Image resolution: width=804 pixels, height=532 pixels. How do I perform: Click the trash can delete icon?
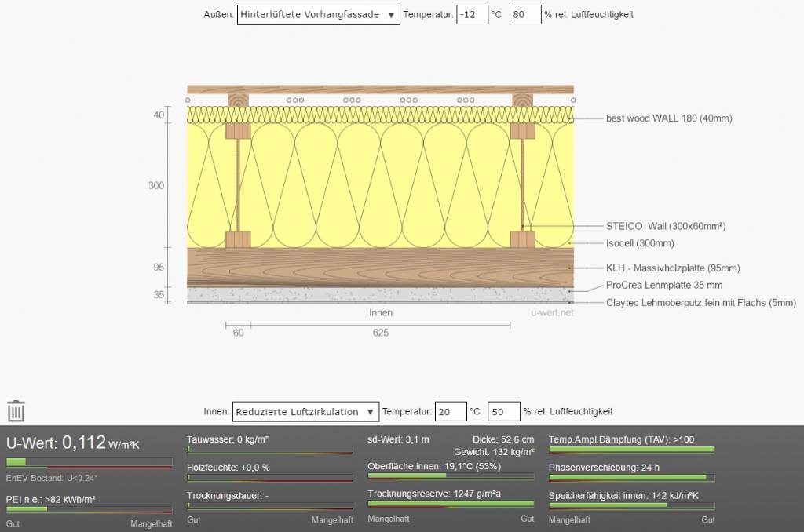tap(16, 410)
